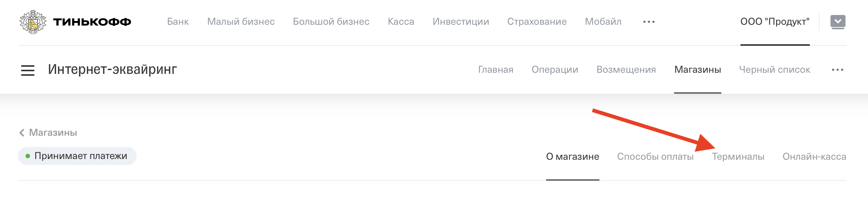Navigate to Касса
The height and width of the screenshot is (201, 868).
coord(401,22)
